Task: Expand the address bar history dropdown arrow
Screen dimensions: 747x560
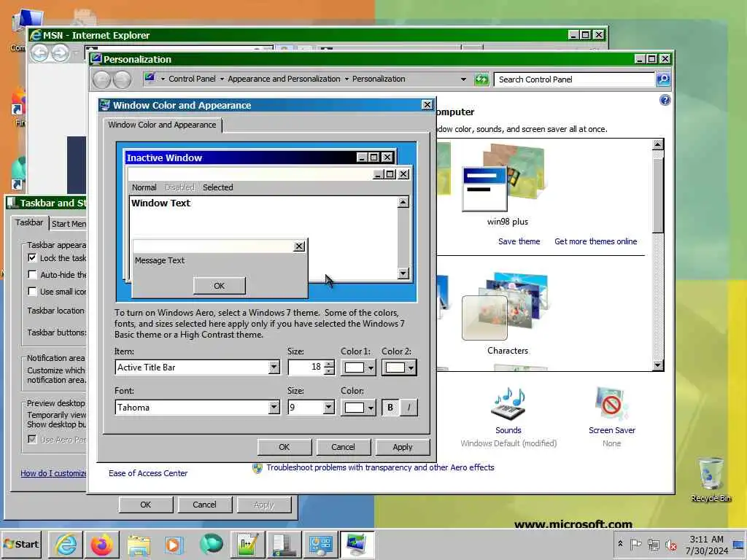Action: 463,79
